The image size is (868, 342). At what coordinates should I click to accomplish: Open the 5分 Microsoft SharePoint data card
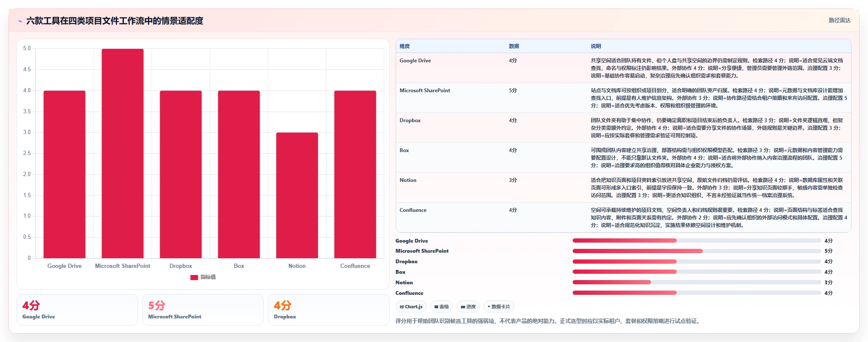pos(203,310)
